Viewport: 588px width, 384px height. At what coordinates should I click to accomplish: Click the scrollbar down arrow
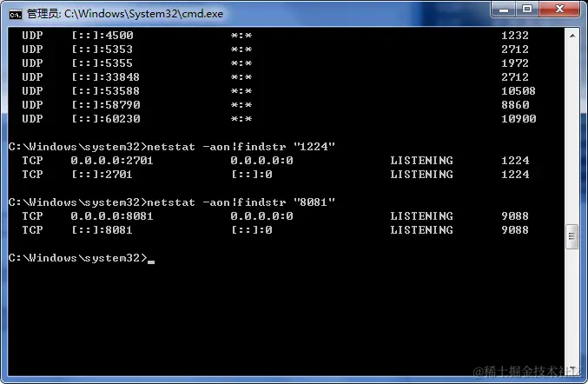[x=572, y=369]
